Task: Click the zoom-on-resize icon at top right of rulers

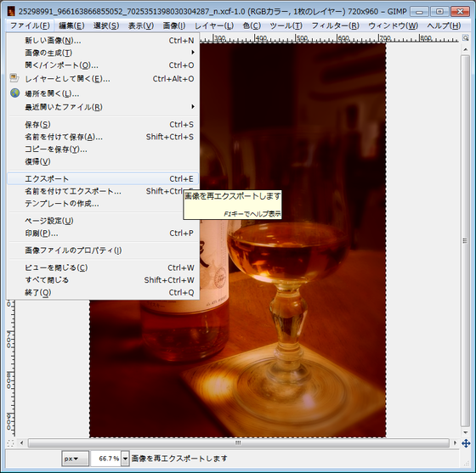Action: click(x=466, y=37)
